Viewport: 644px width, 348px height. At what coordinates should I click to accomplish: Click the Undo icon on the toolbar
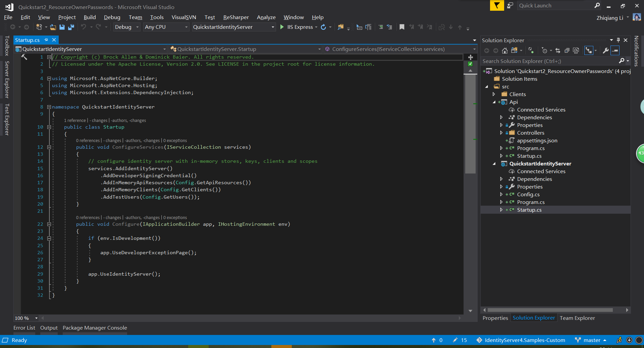coord(84,27)
